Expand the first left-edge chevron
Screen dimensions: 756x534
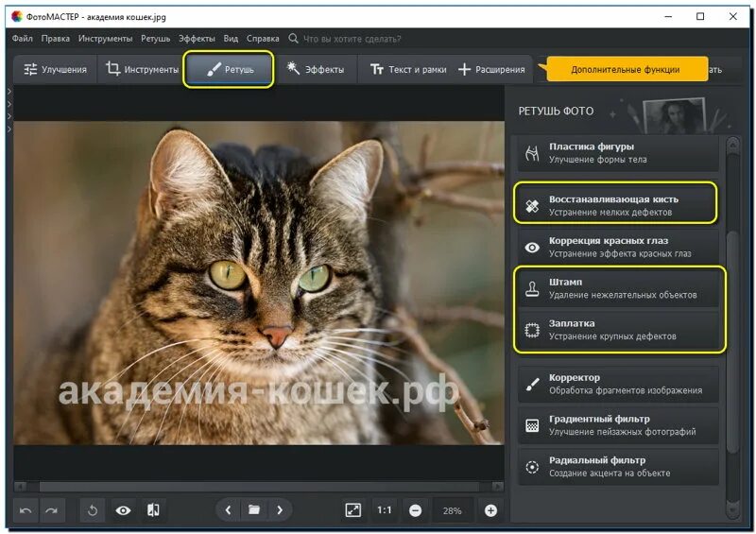coord(9,92)
